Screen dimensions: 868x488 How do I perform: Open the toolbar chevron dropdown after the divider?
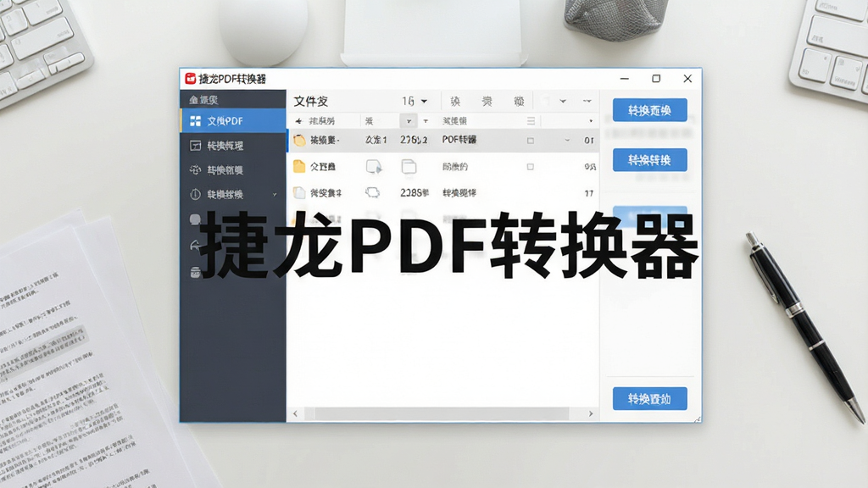[x=563, y=102]
